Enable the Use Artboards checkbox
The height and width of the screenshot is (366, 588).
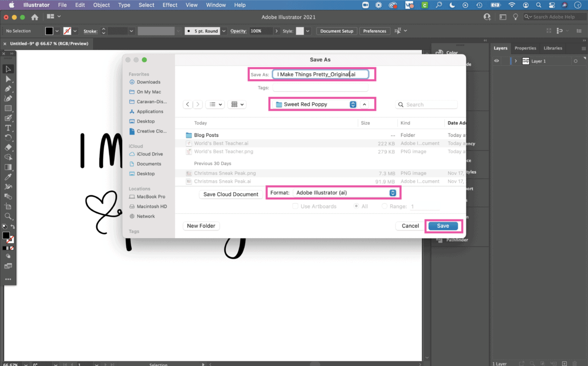tap(295, 206)
